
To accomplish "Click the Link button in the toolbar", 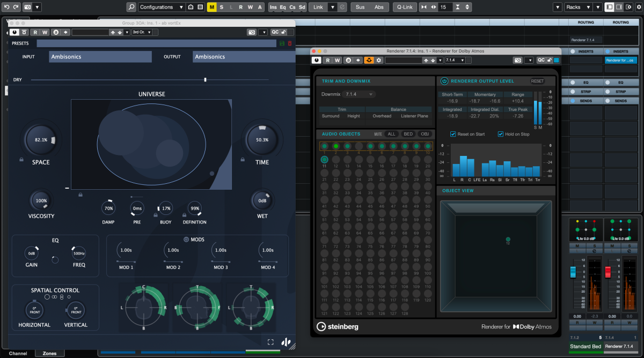I will point(319,7).
